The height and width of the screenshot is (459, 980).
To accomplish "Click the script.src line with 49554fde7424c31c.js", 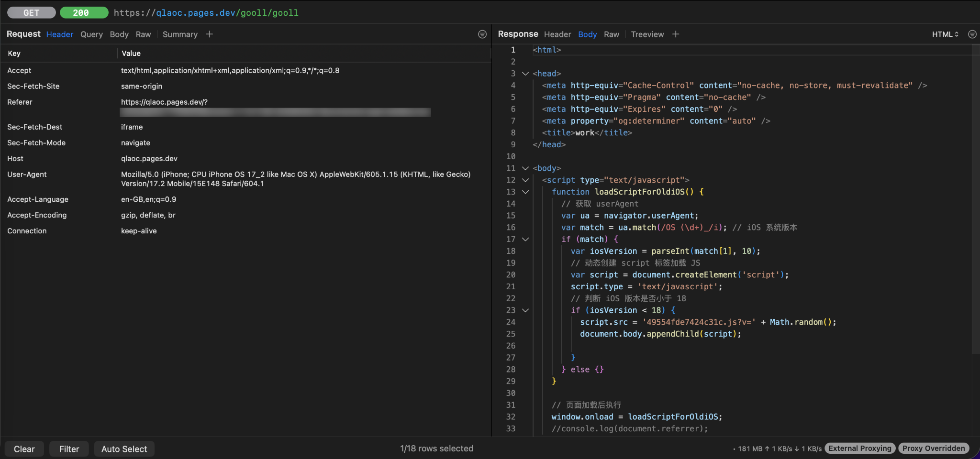I will coord(708,322).
